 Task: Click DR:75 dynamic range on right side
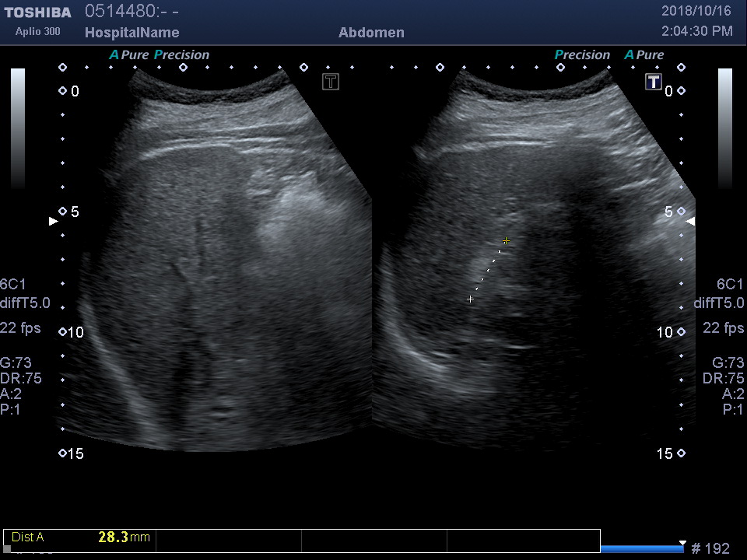pos(723,379)
